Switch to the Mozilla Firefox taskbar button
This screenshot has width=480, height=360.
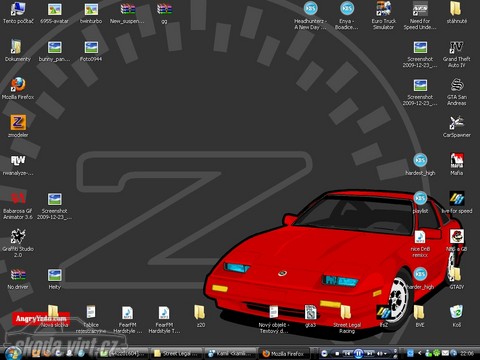pyautogui.click(x=284, y=353)
